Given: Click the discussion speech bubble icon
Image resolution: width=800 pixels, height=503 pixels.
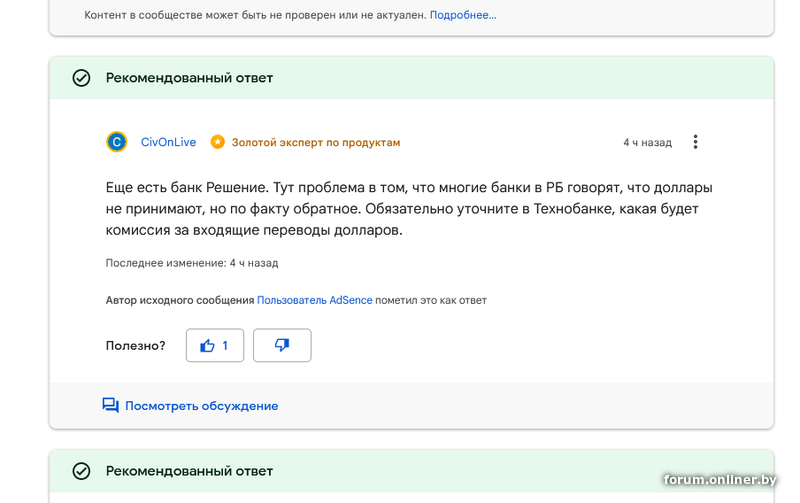Looking at the screenshot, I should 110,405.
